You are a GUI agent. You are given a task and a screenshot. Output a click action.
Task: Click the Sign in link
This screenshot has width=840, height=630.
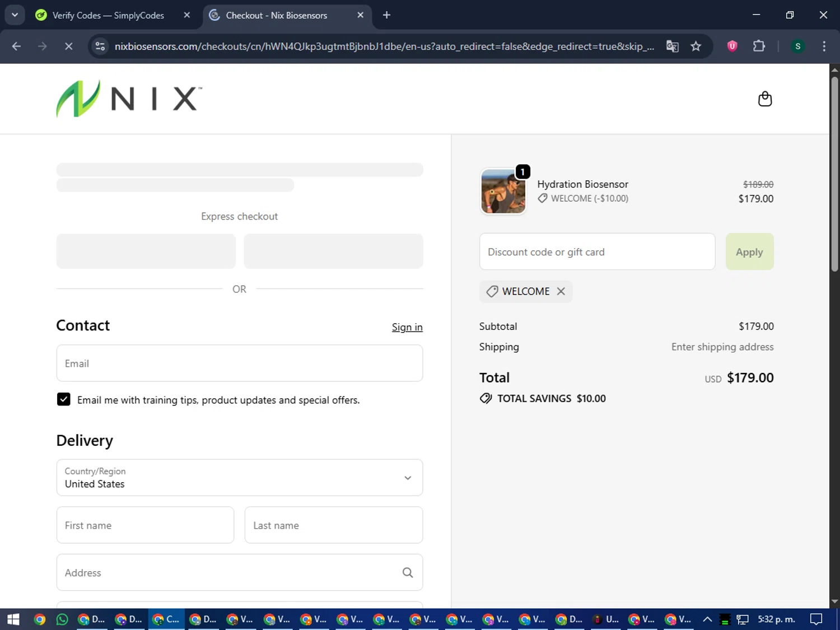[x=407, y=327]
